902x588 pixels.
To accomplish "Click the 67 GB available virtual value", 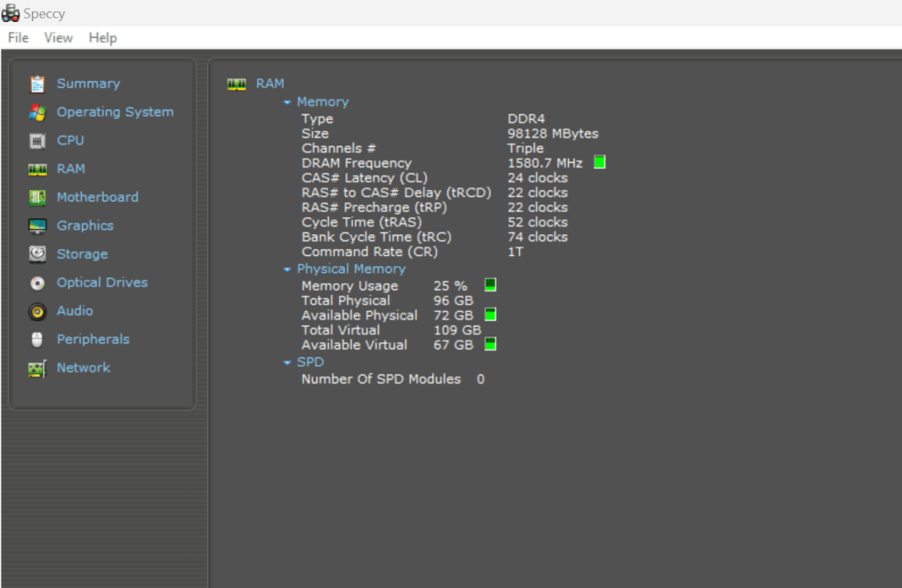I will pyautogui.click(x=454, y=345).
